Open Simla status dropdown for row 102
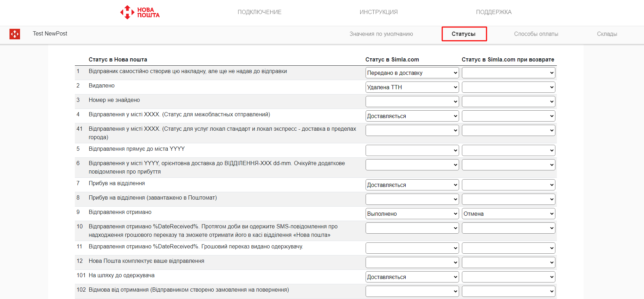The width and height of the screenshot is (644, 299). point(412,292)
